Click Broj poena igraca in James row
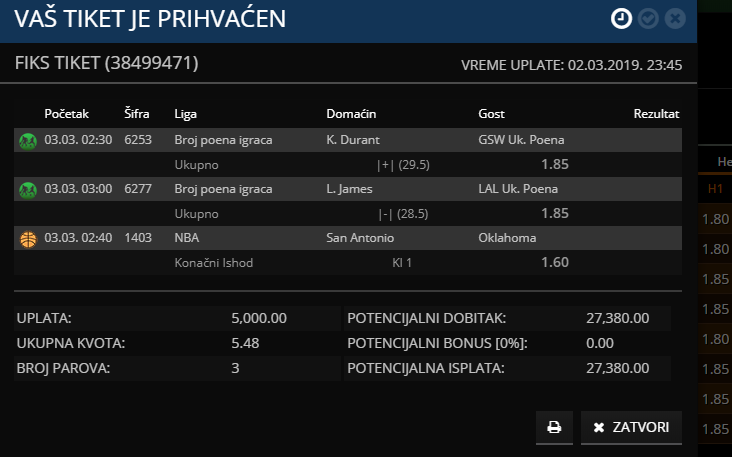 pyautogui.click(x=223, y=190)
